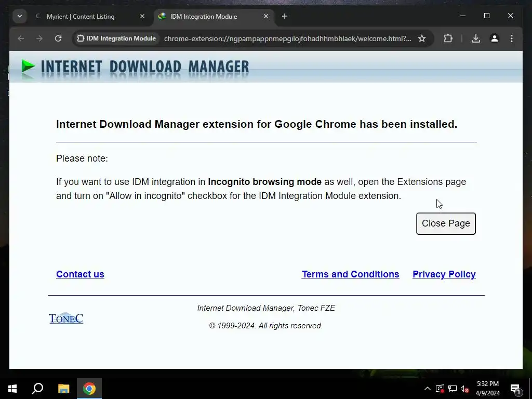
Task: Open the Extensions puzzle icon
Action: 448,38
